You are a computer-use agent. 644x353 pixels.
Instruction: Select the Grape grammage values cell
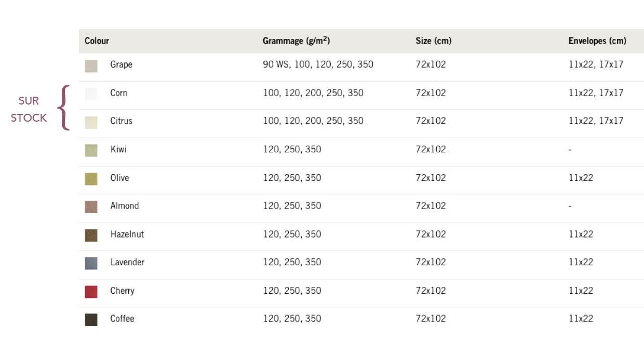(x=318, y=64)
